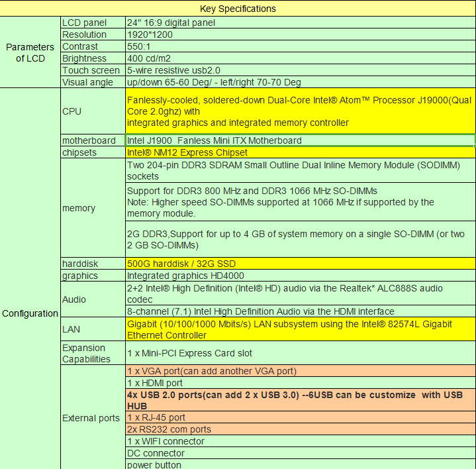Image resolution: width=476 pixels, height=469 pixels.
Task: Select the Resolution label cell
Action: [x=93, y=34]
